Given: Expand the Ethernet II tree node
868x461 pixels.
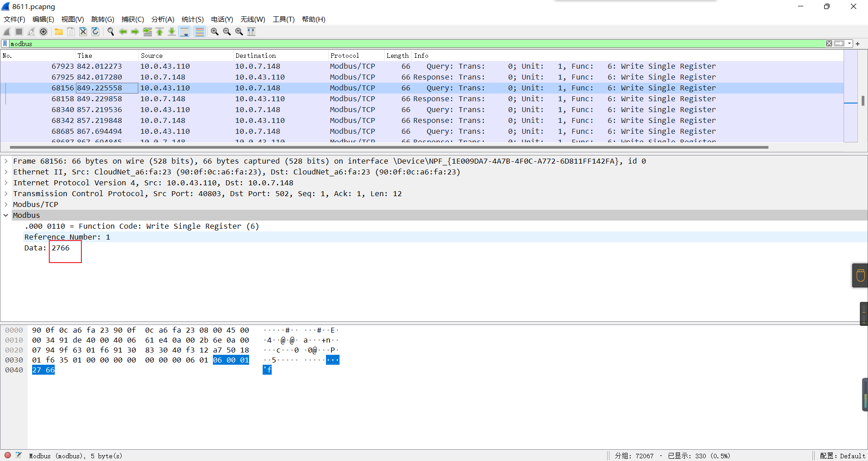Looking at the screenshot, I should click(x=6, y=172).
